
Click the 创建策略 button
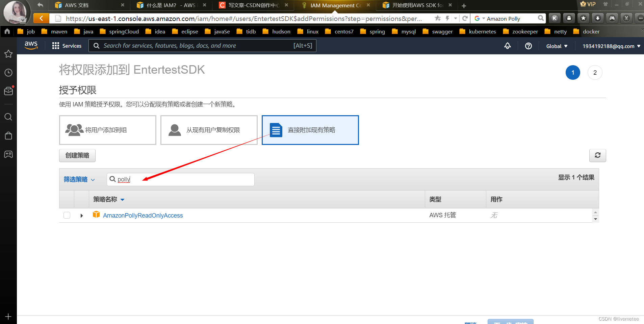[77, 155]
